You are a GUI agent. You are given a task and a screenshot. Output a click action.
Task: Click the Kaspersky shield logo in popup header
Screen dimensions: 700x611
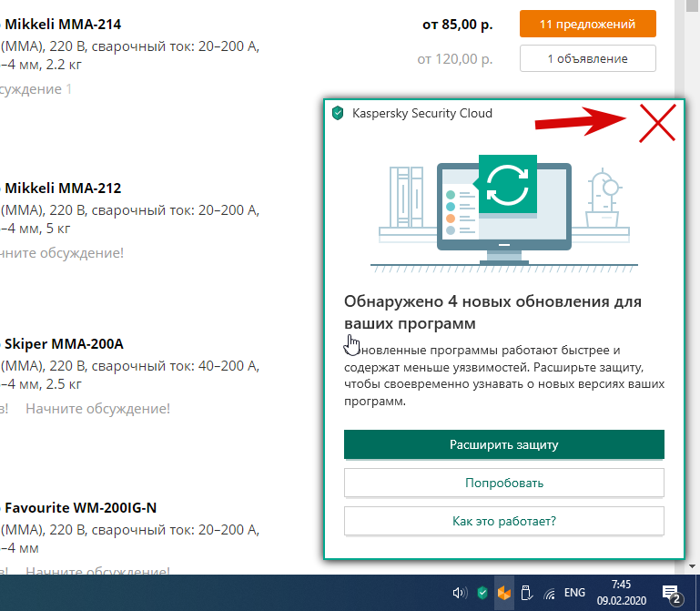click(338, 113)
